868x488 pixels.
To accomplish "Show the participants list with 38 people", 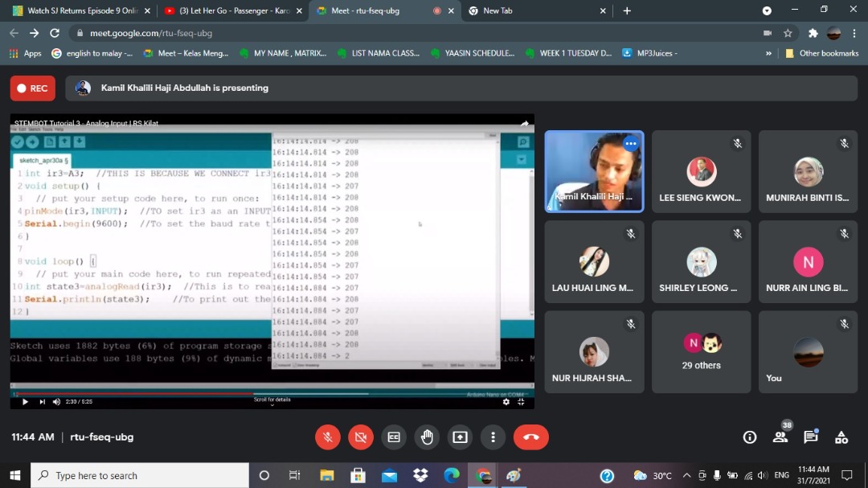I will click(780, 437).
